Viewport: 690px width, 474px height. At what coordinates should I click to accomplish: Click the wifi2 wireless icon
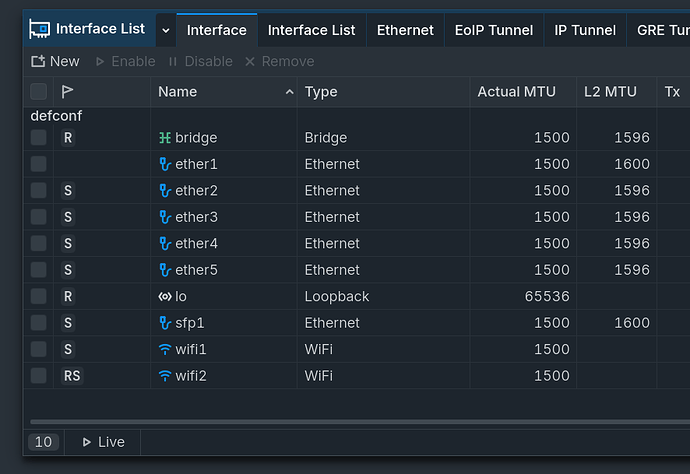coord(165,376)
